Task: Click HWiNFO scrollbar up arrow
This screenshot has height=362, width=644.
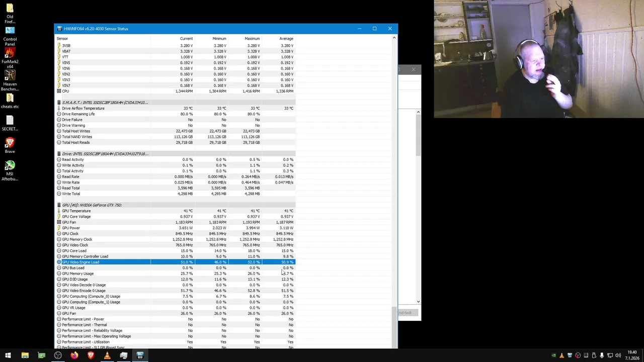Action: tap(394, 38)
